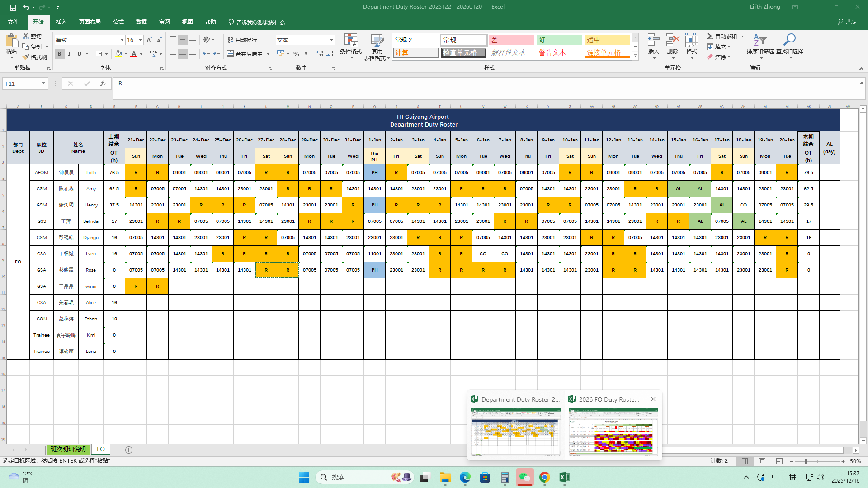Open the number format dropdown
This screenshot has height=488, width=868.
point(331,40)
